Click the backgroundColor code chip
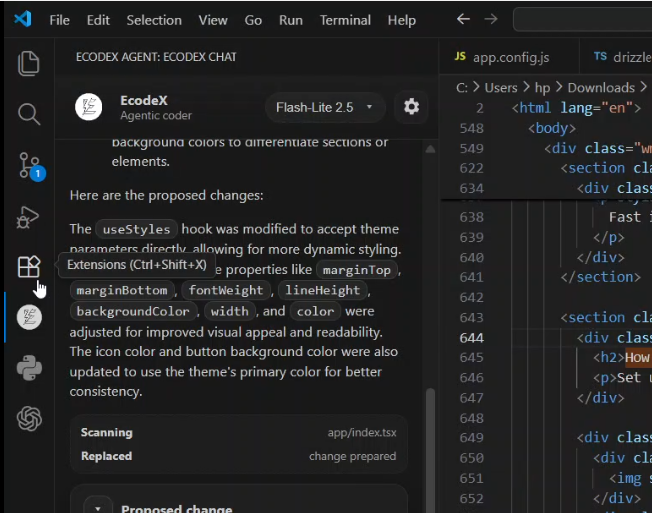The image size is (652, 513). tap(133, 311)
